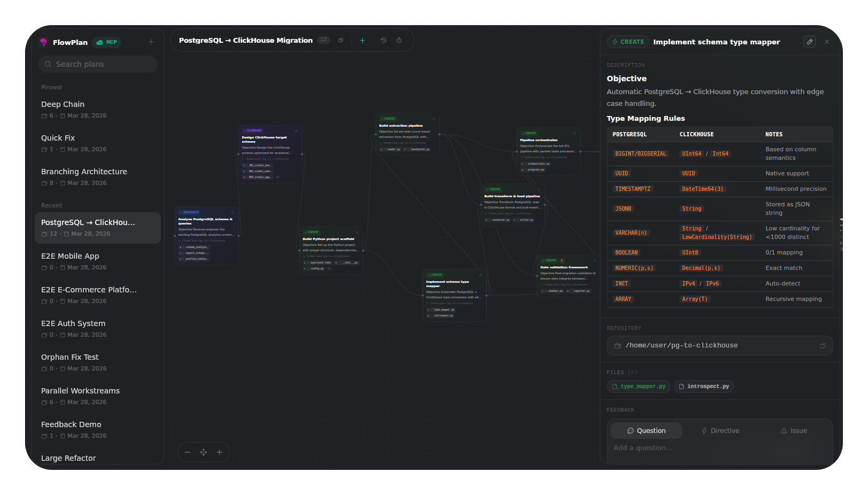The width and height of the screenshot is (868, 495).
Task: Open plan version history via the clock icon
Action: click(x=383, y=40)
